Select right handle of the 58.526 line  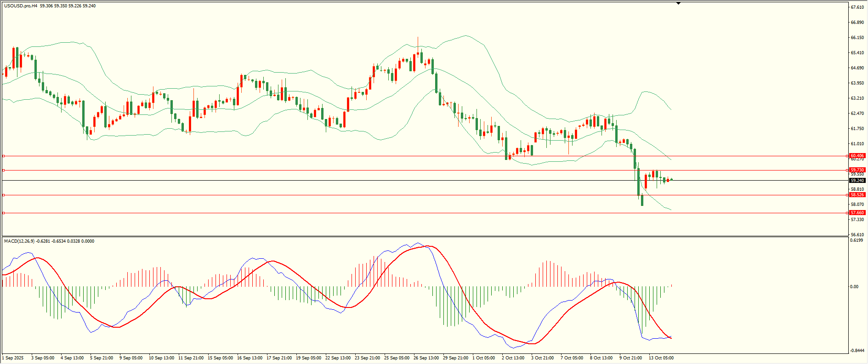click(847, 195)
